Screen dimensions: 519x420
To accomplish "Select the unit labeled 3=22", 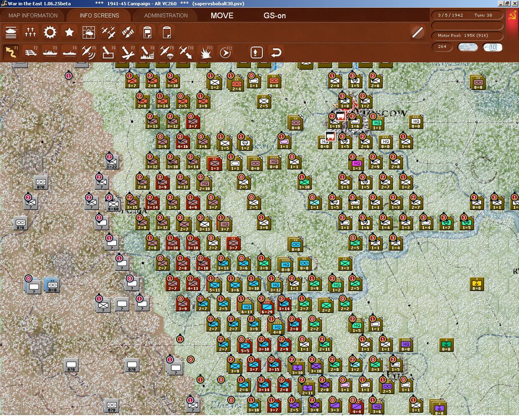I will pyautogui.click(x=112, y=163).
